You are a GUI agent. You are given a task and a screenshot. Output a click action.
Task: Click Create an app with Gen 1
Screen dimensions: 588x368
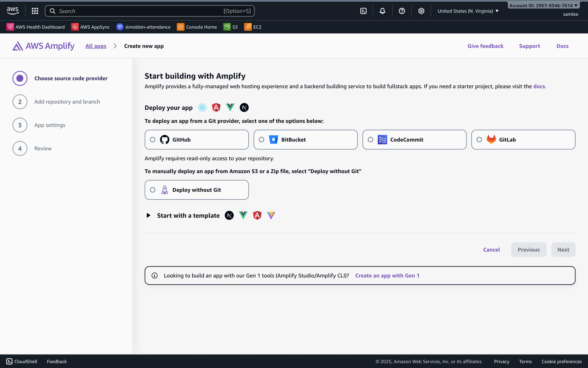(387, 275)
